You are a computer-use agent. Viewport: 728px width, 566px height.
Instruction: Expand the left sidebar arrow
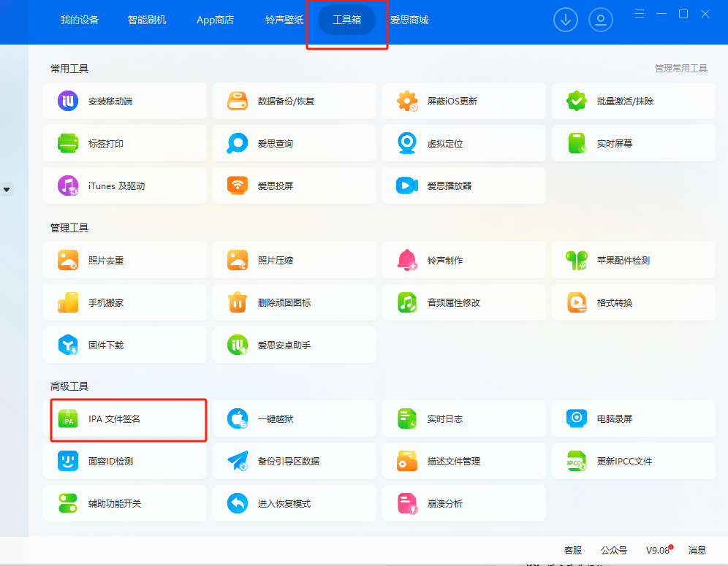coord(7,189)
